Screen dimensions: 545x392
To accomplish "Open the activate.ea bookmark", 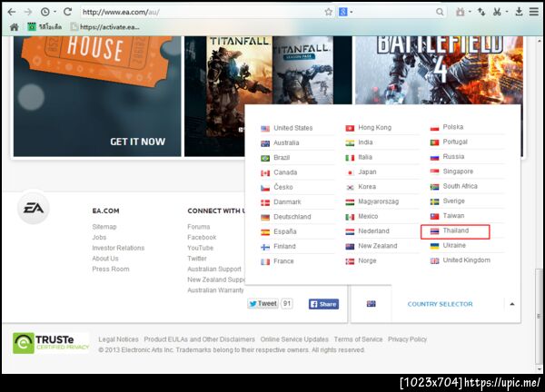I will pyautogui.click(x=105, y=27).
